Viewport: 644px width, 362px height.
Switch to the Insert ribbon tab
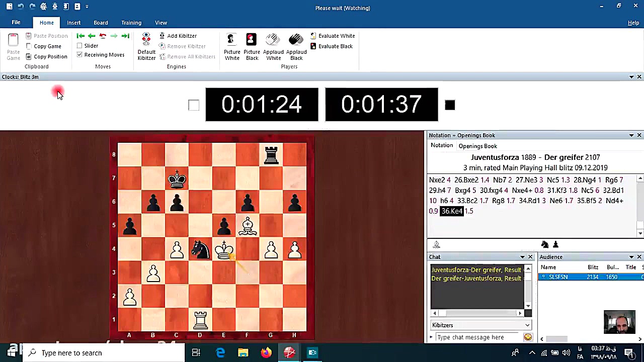point(73,23)
